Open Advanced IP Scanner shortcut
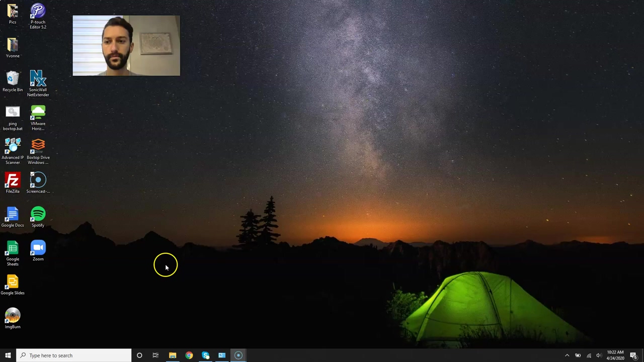Image resolution: width=644 pixels, height=362 pixels. (13, 151)
